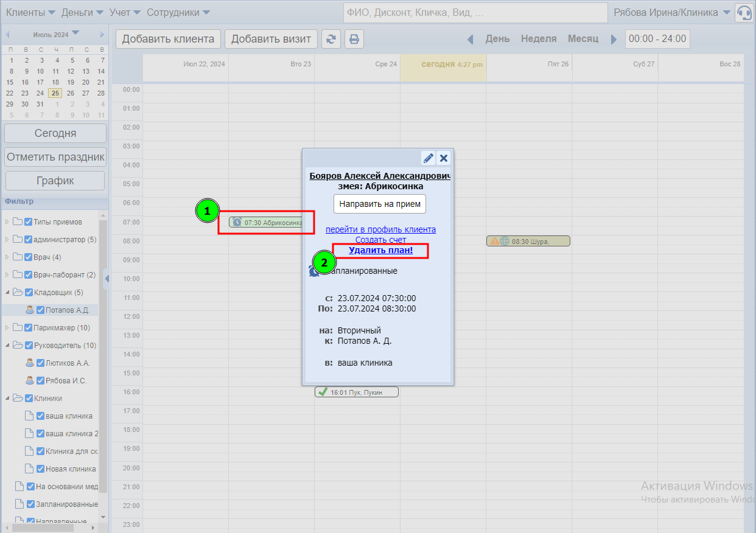Uncheck the Новая клиника checkbox
The height and width of the screenshot is (533, 756).
(x=41, y=469)
